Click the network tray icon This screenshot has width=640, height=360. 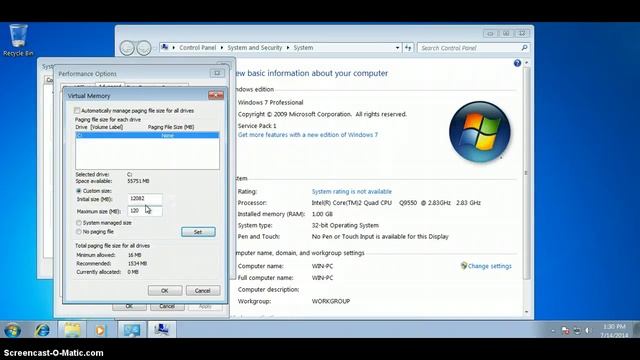[x=577, y=331]
